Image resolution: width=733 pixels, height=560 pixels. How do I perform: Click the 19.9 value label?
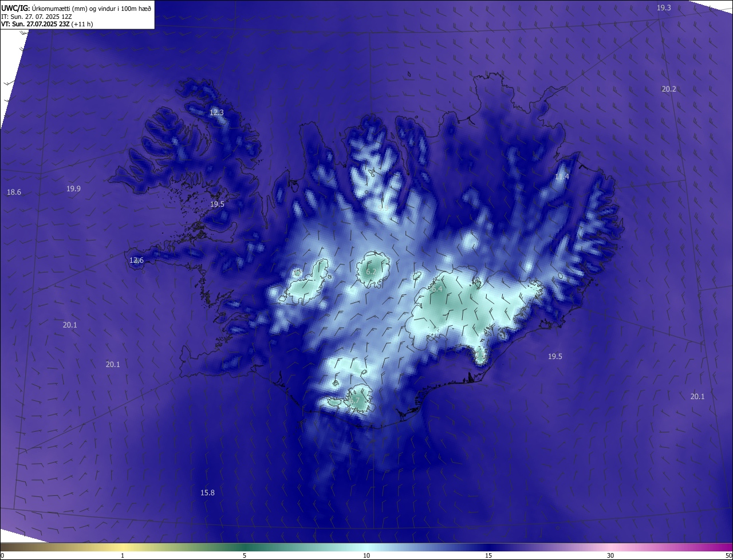coord(73,188)
